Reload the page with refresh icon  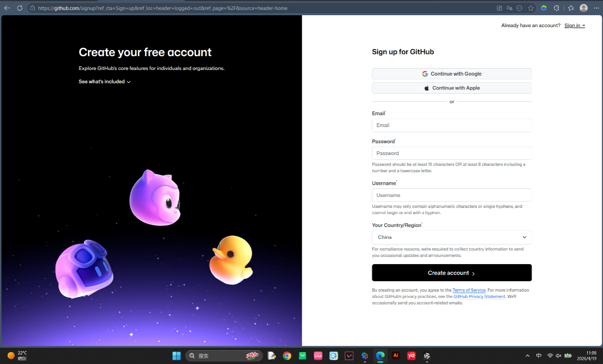(20, 8)
